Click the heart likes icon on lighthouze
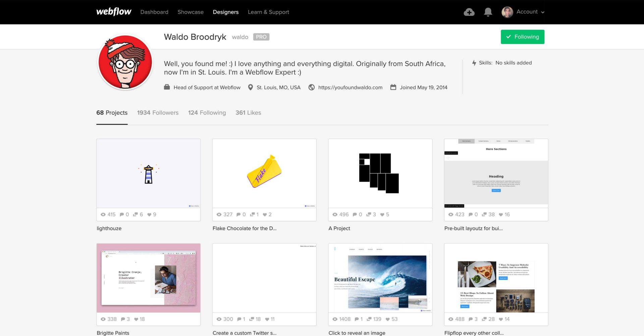Image resolution: width=644 pixels, height=336 pixels. coord(149,215)
